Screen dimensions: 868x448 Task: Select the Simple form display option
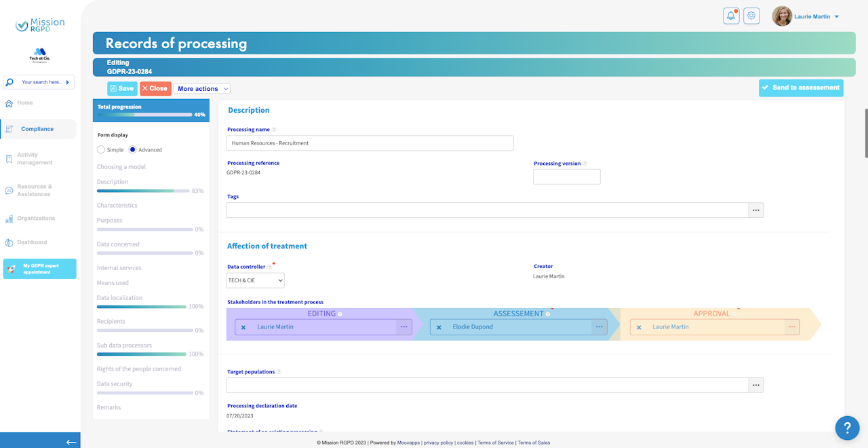click(x=101, y=149)
